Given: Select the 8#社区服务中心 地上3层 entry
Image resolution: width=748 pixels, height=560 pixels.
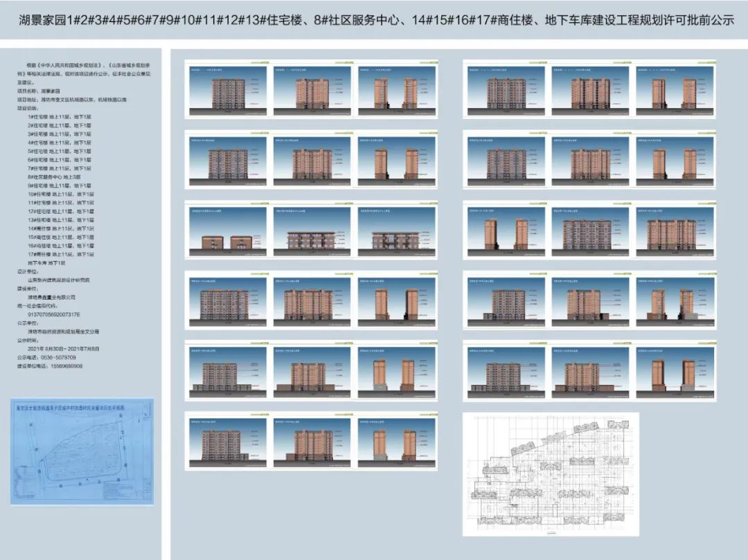Looking at the screenshot, I should [x=60, y=177].
